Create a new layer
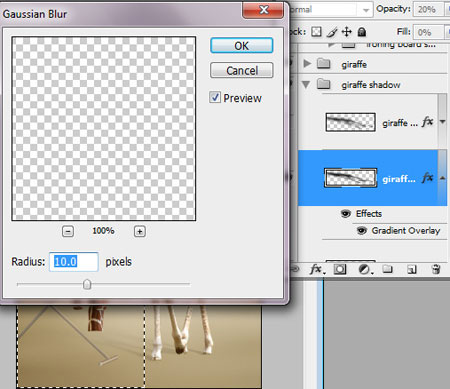Viewport: 450px width, 389px height. pos(412,269)
